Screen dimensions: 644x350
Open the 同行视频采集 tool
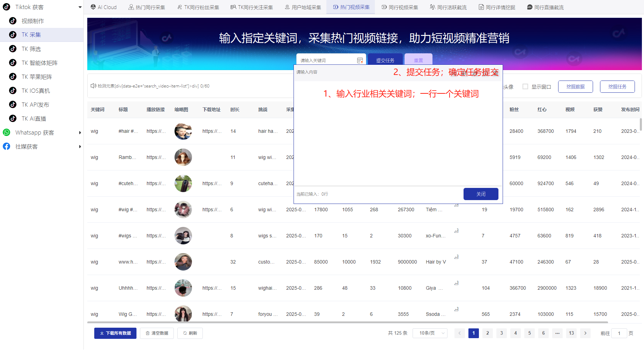tap(399, 7)
